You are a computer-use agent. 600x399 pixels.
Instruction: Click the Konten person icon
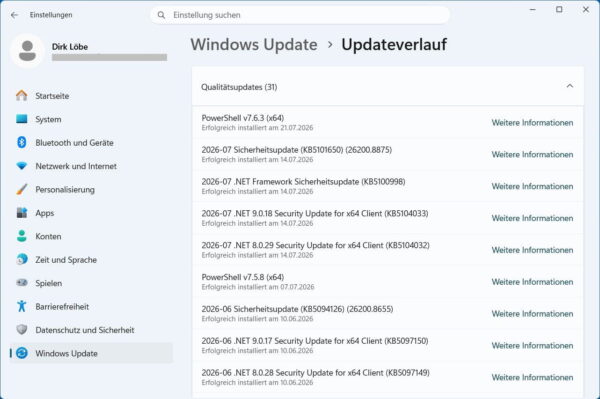pyautogui.click(x=22, y=236)
